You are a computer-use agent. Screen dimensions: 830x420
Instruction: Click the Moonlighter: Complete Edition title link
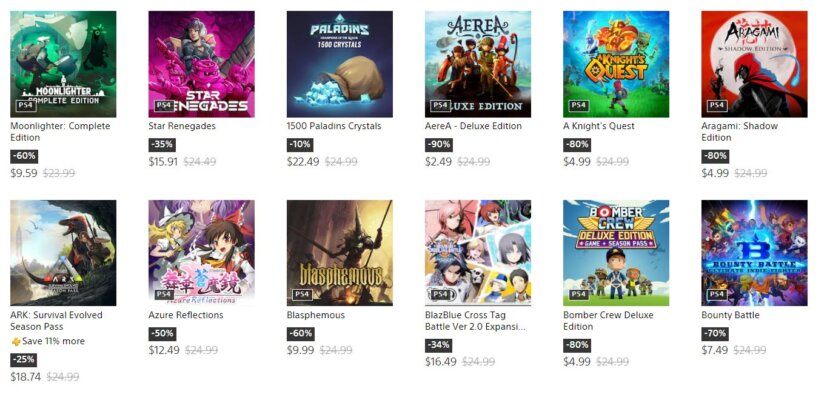(x=60, y=126)
